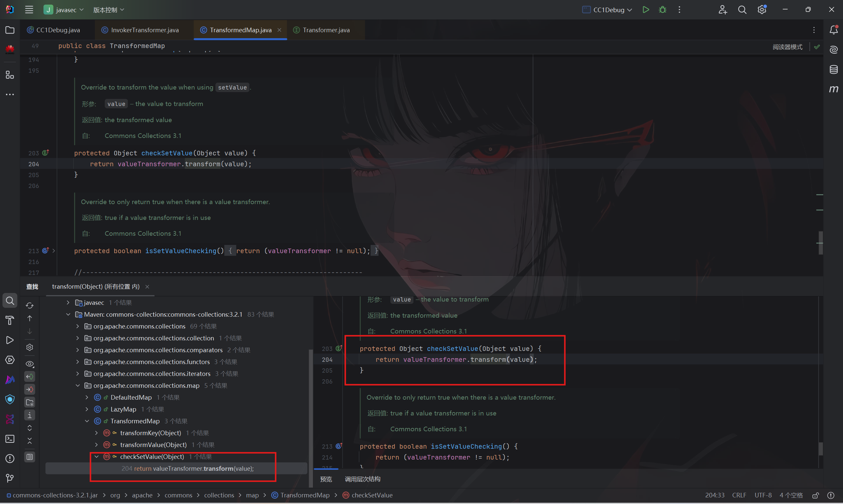Open the Maven tool window icon
843x504 pixels.
pos(833,89)
